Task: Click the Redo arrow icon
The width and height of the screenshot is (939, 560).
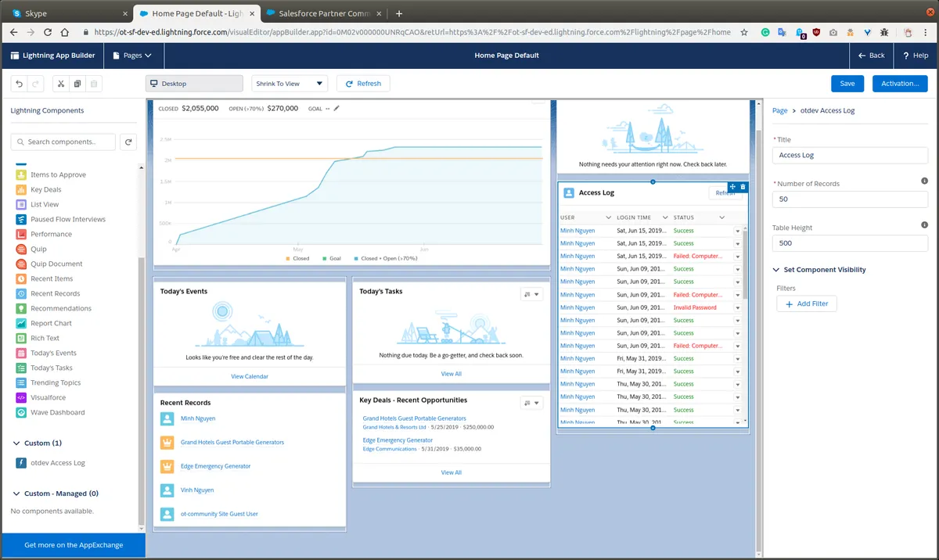Action: tap(35, 84)
